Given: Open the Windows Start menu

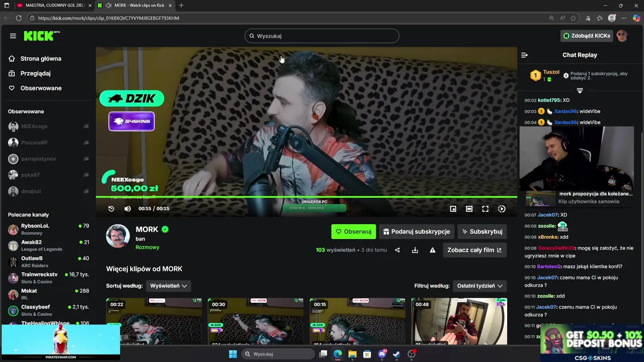Looking at the screenshot, I should coord(233,354).
